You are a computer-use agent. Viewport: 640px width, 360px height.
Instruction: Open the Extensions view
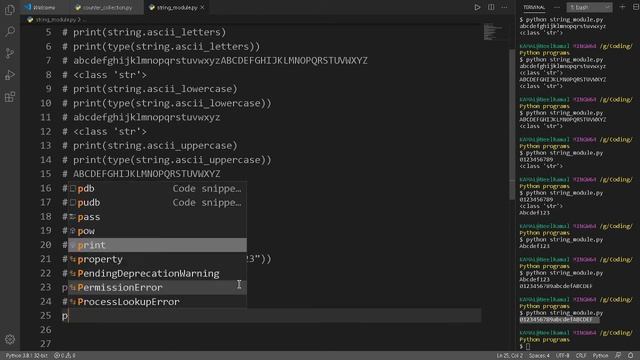click(x=10, y=97)
